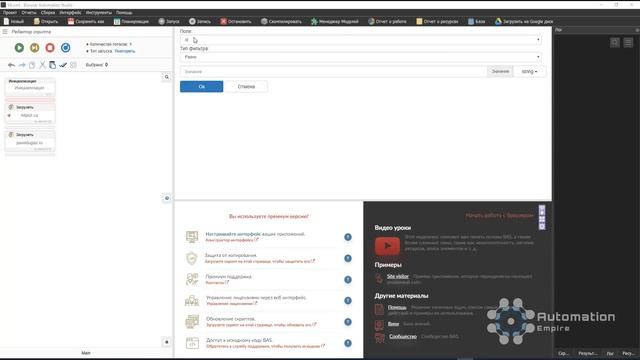Click info icon for Премиум поддержка row
This screenshot has width=640, height=360.
[348, 280]
